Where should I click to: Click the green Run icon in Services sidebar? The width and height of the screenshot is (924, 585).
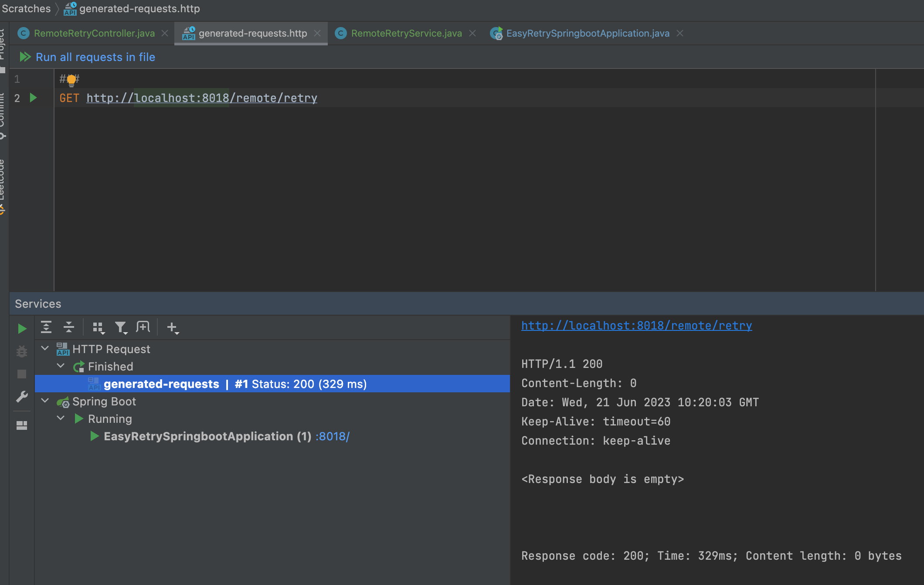pos(22,329)
